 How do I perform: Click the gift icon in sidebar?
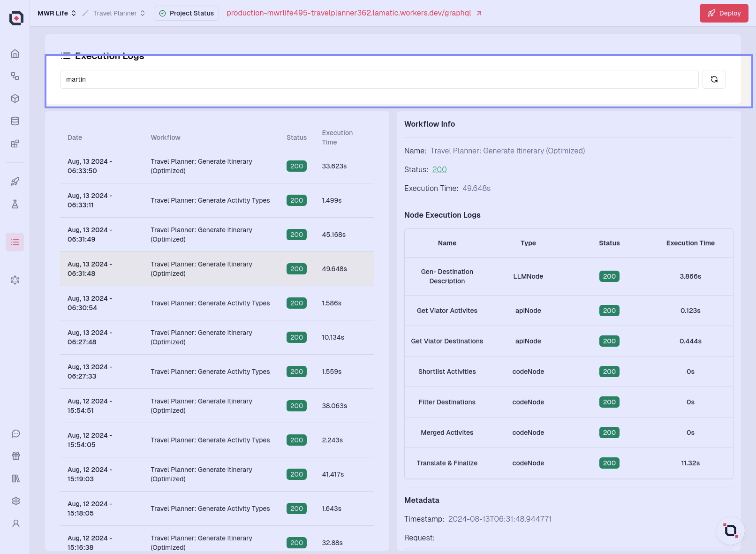click(16, 456)
